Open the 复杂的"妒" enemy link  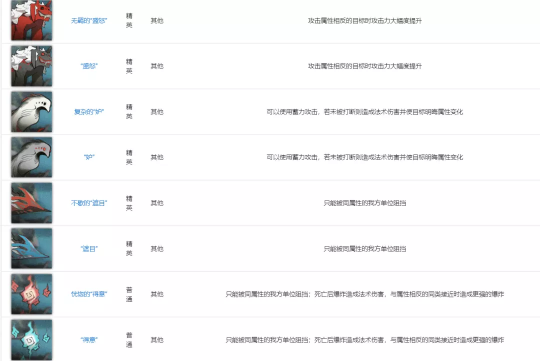point(89,112)
